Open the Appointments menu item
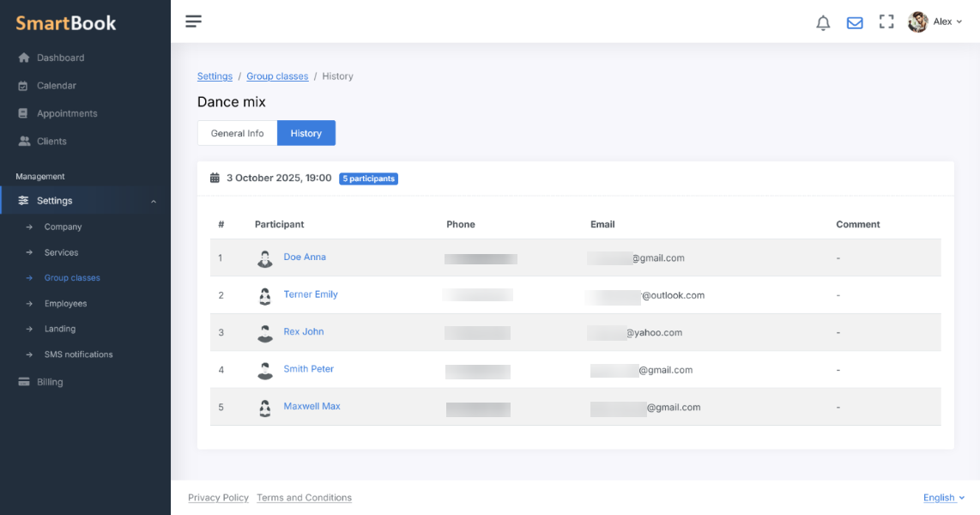Screen dimensions: 980x515 pyautogui.click(x=67, y=114)
